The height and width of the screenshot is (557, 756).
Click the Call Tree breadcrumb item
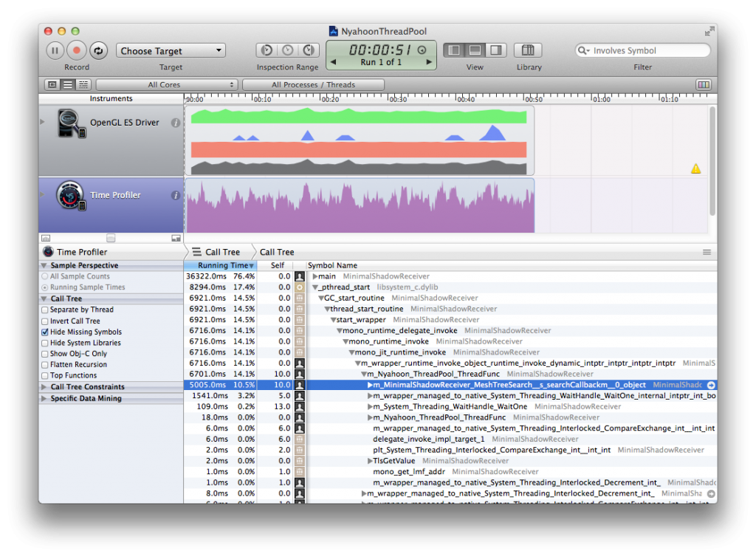pyautogui.click(x=277, y=252)
